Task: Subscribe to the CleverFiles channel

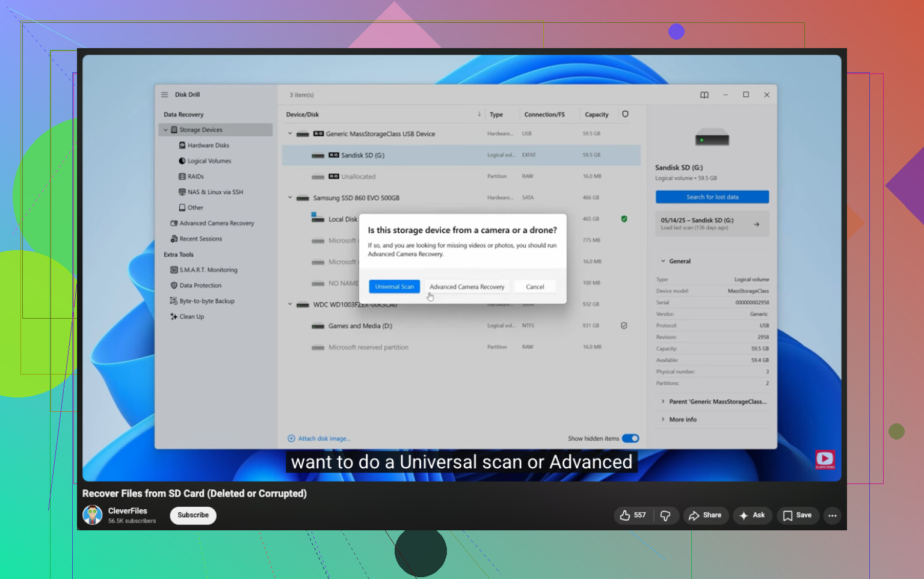Action: 193,515
